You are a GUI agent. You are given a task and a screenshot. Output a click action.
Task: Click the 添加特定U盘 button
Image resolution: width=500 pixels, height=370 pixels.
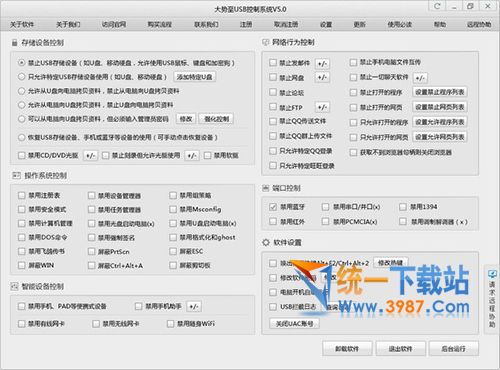click(194, 77)
